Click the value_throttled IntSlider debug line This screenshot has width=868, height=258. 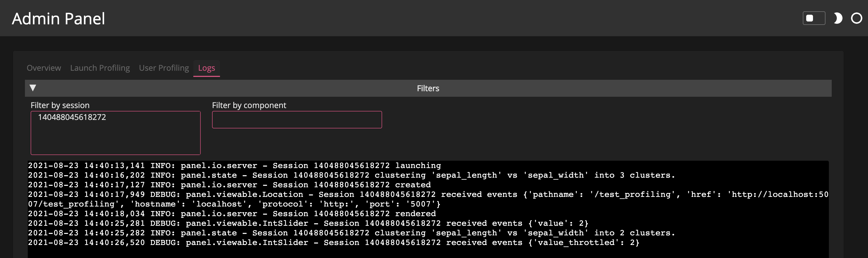tap(333, 242)
